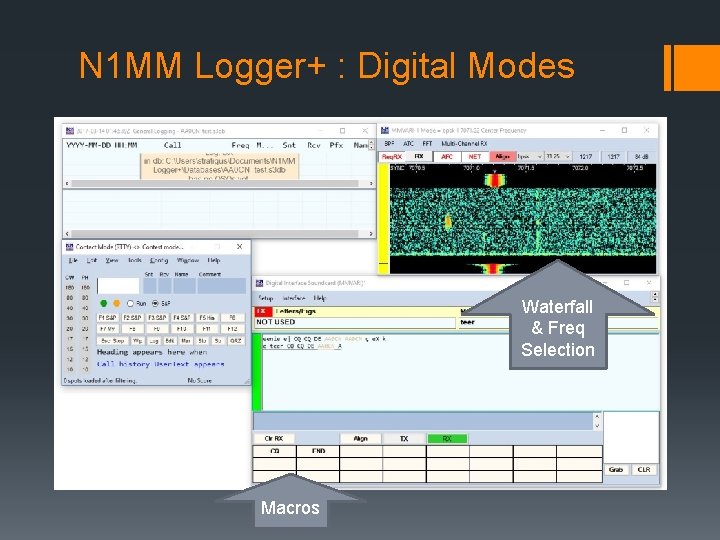Click the N1MM icon in the log window title bar
The image size is (720, 540).
(70, 131)
